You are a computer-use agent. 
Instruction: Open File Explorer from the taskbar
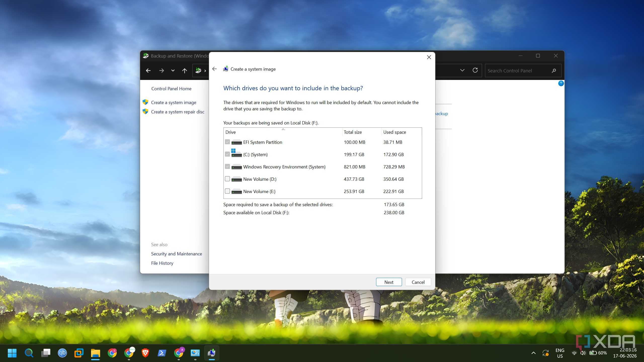[x=95, y=353]
